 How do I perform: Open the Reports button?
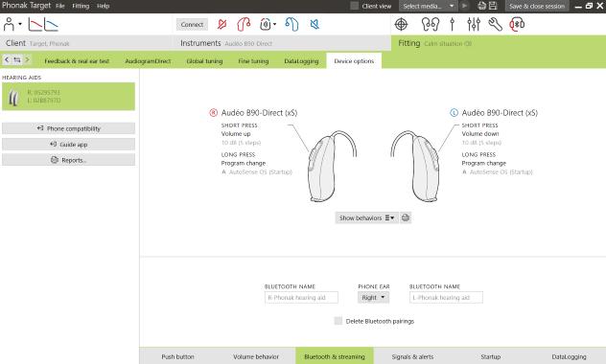coord(68,160)
